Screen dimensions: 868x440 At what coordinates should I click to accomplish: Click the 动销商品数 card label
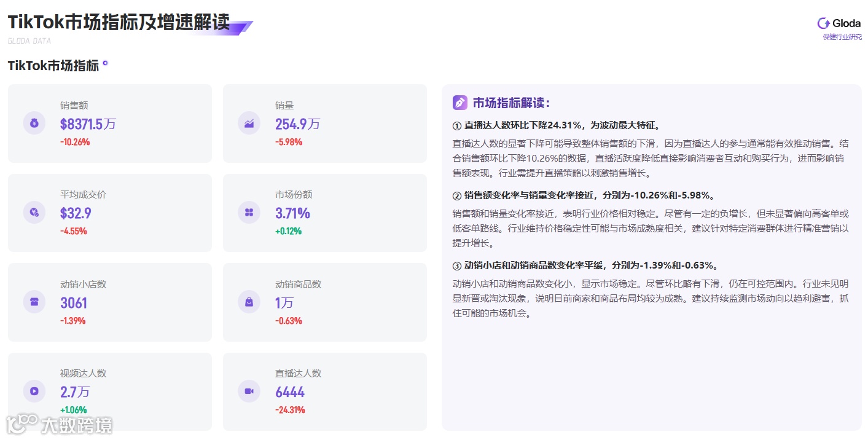(299, 285)
